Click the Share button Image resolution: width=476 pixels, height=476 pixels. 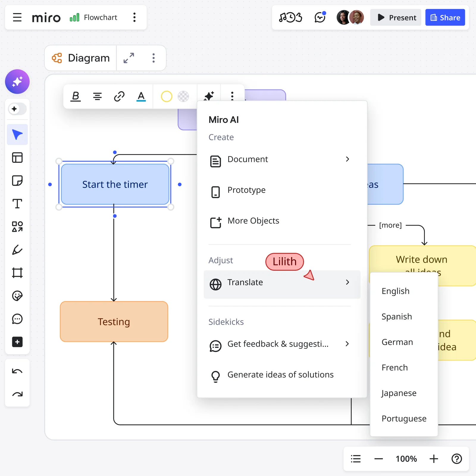coord(445,17)
